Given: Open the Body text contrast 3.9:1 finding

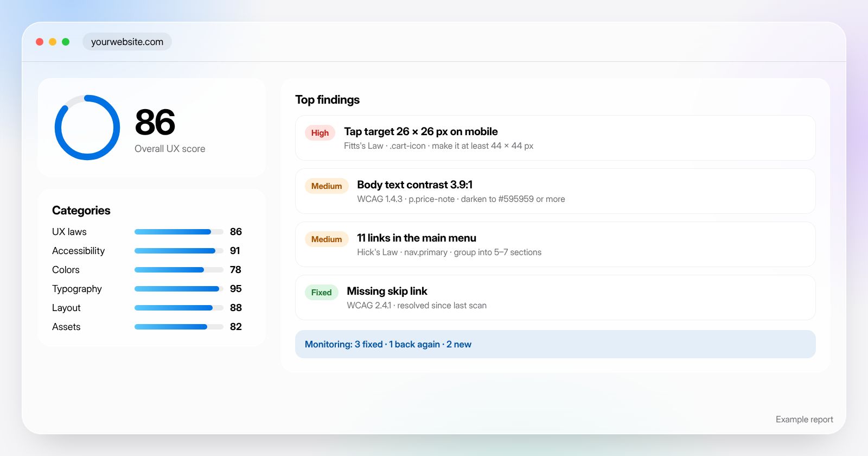Looking at the screenshot, I should 556,191.
